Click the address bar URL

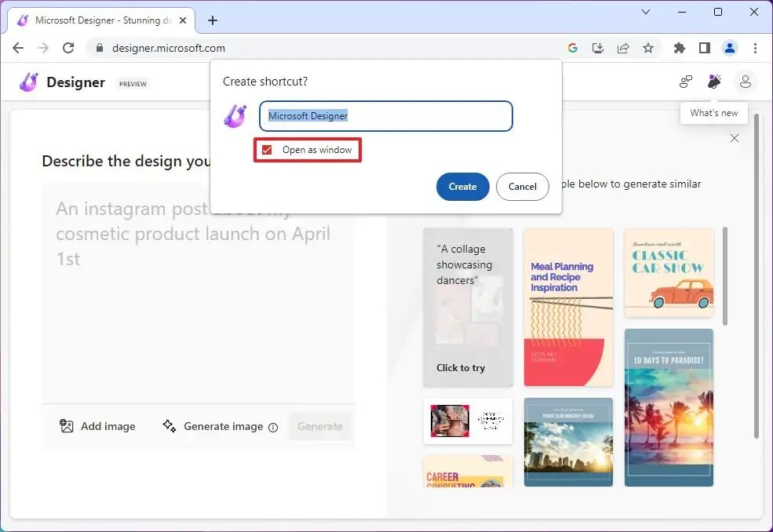[169, 48]
